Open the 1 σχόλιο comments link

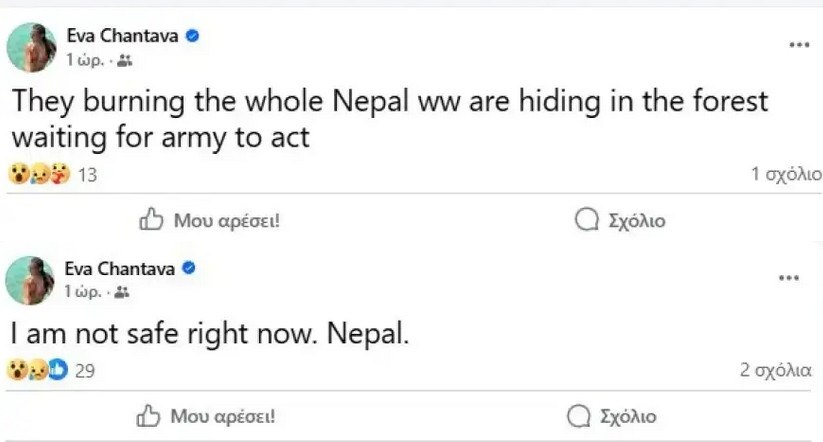click(785, 174)
